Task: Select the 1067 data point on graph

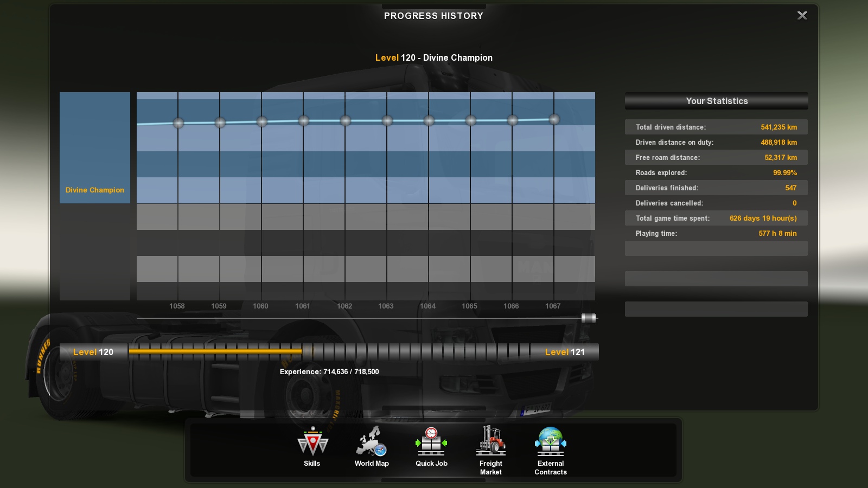Action: click(x=554, y=119)
